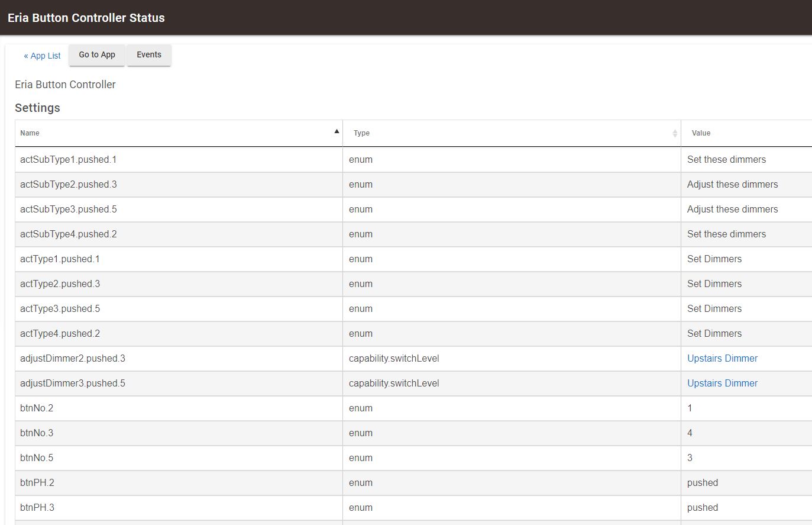Select the actType4.pushed.2 name cell
This screenshot has height=525, width=812.
click(x=179, y=334)
